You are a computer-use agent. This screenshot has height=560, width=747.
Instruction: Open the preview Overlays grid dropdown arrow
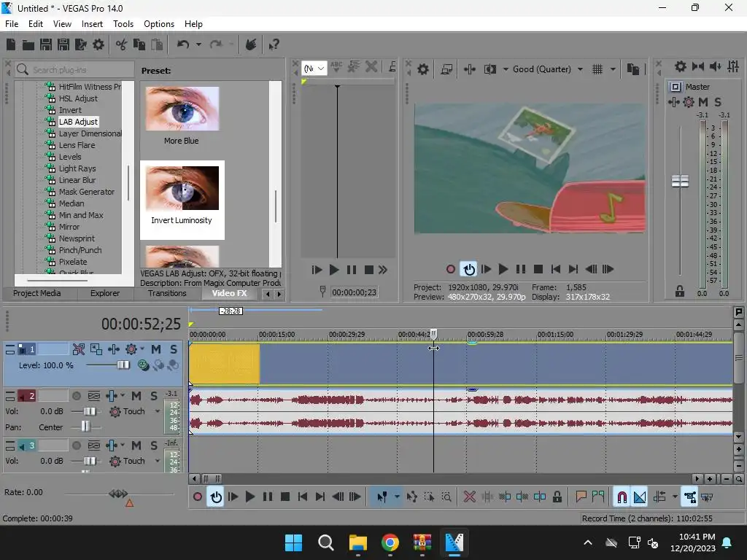(x=613, y=69)
